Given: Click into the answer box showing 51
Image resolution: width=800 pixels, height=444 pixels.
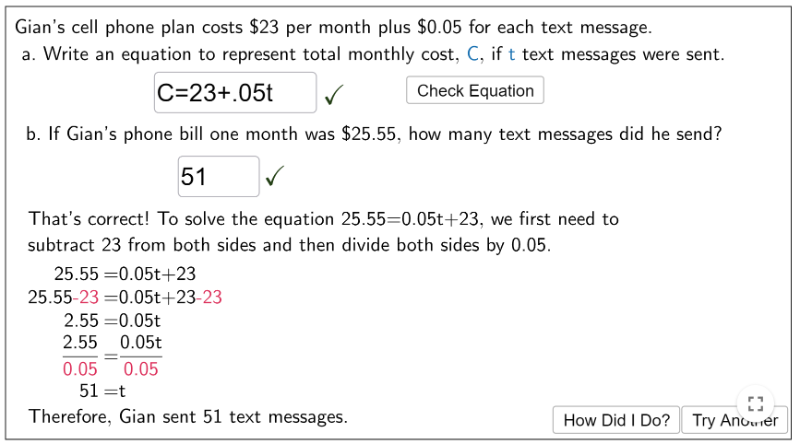Looking at the screenshot, I should pyautogui.click(x=218, y=177).
